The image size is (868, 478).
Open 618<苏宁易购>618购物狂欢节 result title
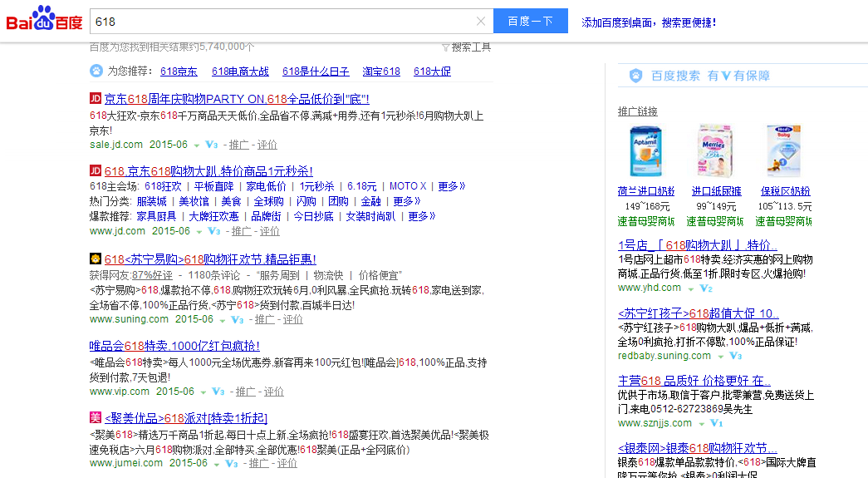point(210,259)
